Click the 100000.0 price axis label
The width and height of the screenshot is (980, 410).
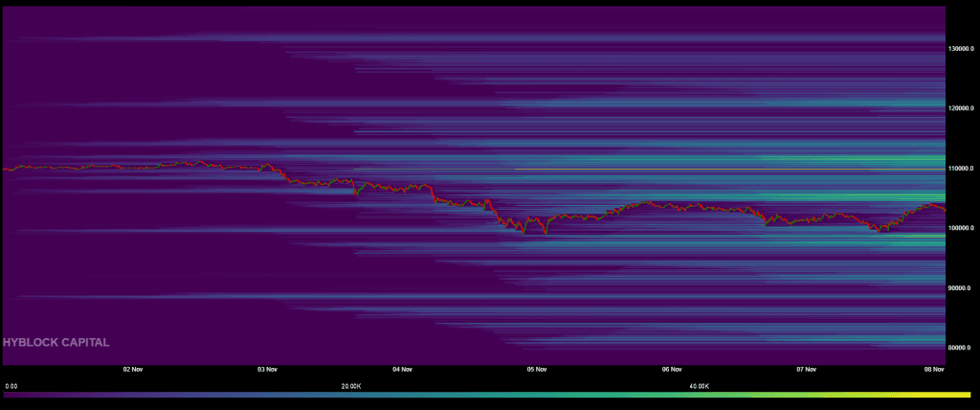963,228
